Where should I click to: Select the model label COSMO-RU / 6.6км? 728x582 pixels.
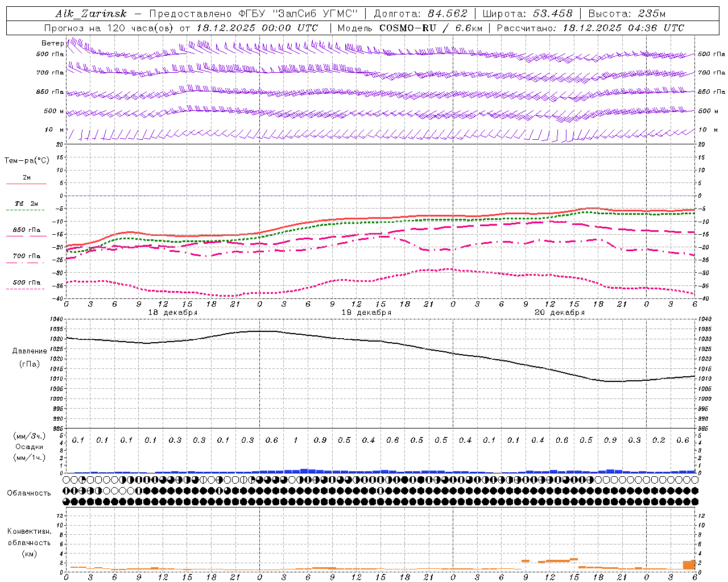click(431, 28)
